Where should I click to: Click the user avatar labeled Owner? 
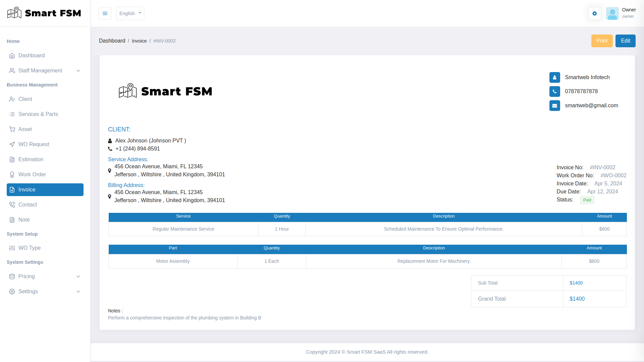click(x=612, y=13)
